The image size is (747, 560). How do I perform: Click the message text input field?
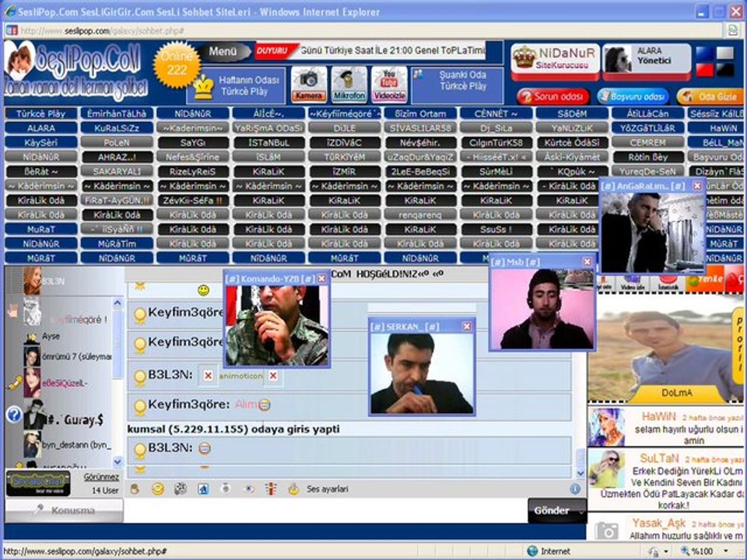point(326,510)
